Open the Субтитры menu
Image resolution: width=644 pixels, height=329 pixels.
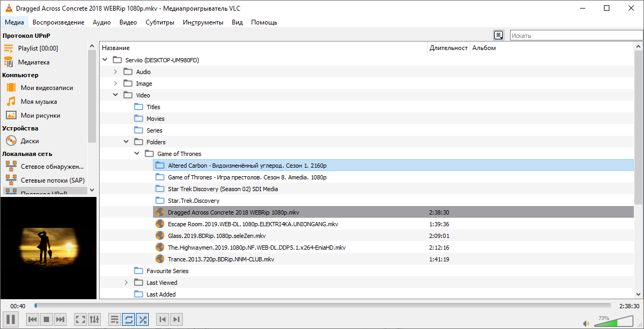click(x=160, y=22)
